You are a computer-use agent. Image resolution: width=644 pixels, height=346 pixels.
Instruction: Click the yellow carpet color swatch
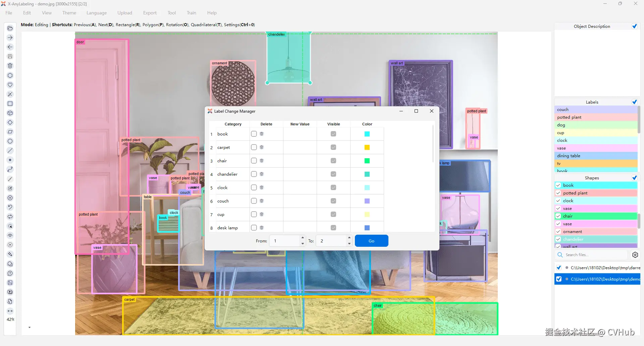tap(367, 147)
